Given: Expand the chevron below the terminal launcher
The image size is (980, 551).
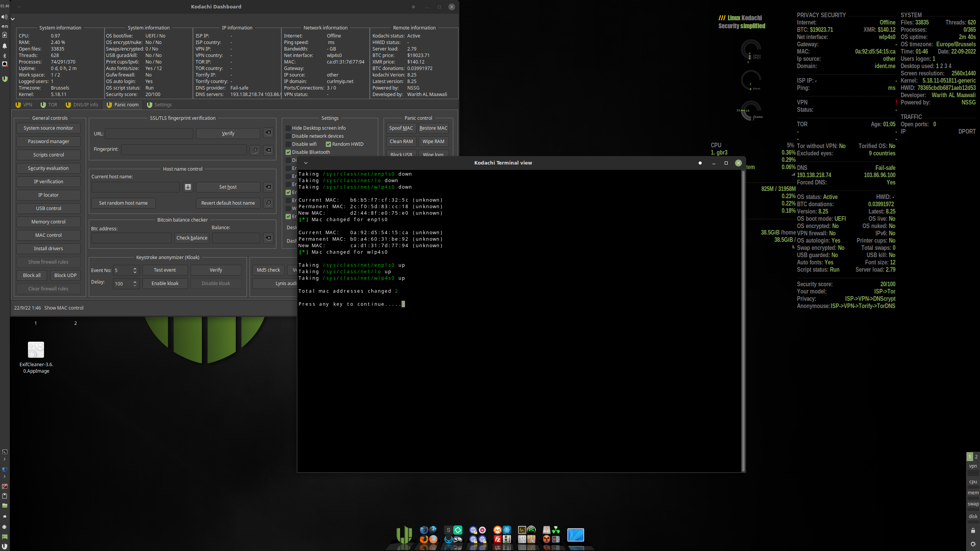Looking at the screenshot, I should tap(5, 459).
